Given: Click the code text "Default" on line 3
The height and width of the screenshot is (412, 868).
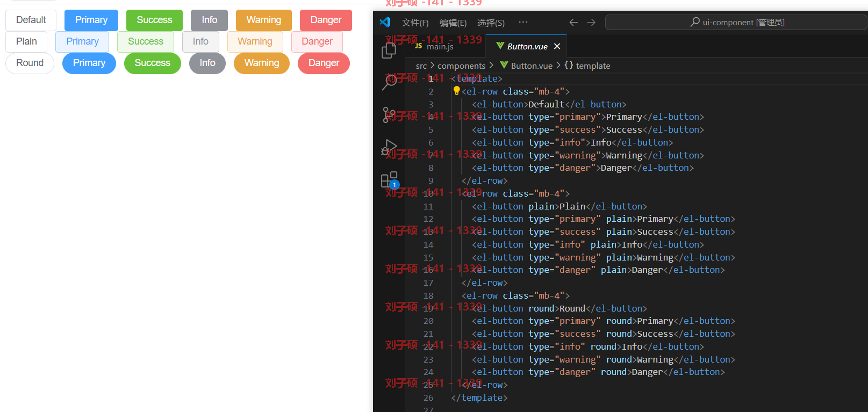Looking at the screenshot, I should pyautogui.click(x=546, y=104).
